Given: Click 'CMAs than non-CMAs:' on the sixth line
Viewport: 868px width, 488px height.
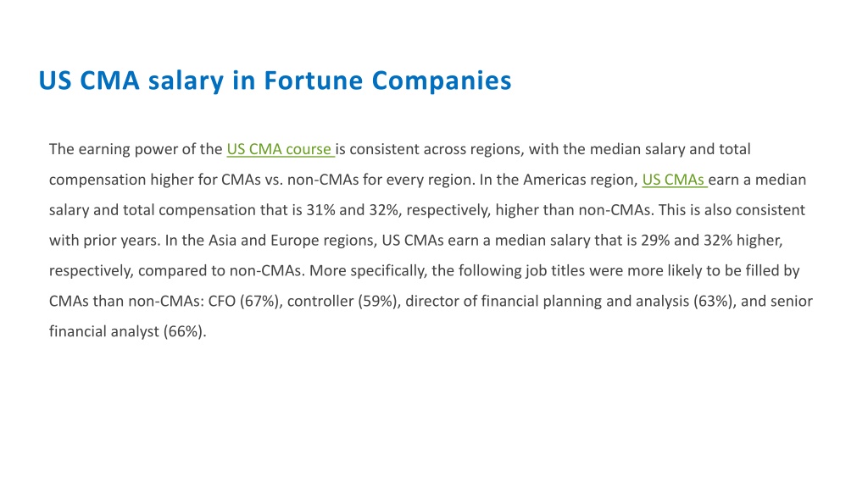Looking at the screenshot, I should [126, 301].
